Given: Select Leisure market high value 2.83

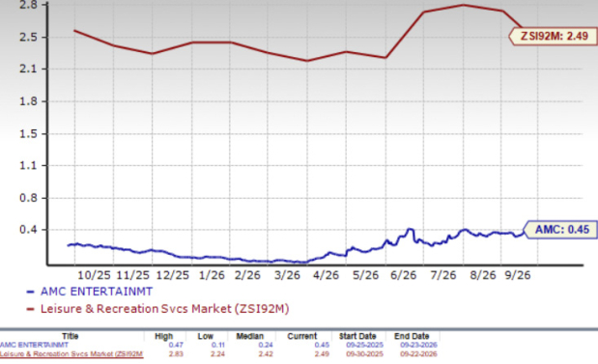Looking at the screenshot, I should click(176, 354).
